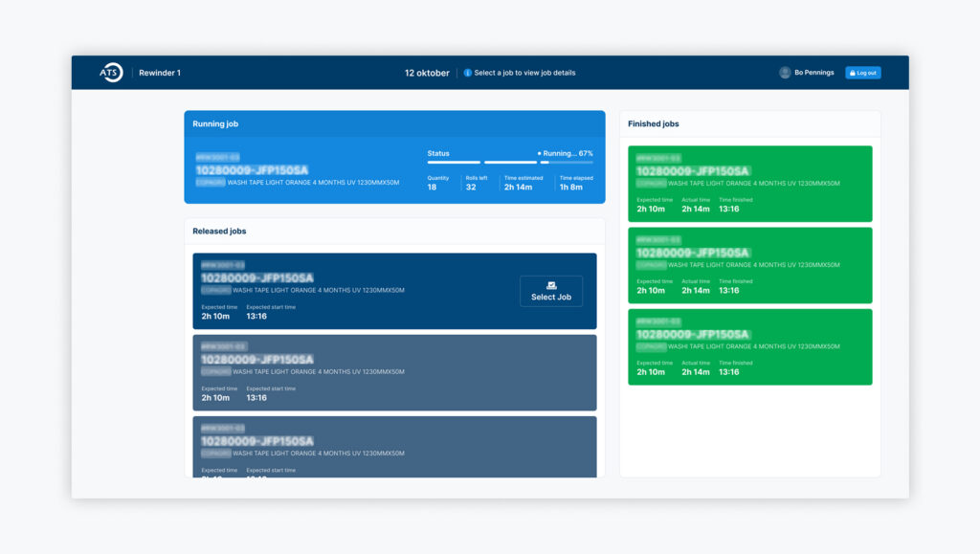The width and height of the screenshot is (980, 554).
Task: Click the Released jobs section header
Action: click(x=219, y=232)
